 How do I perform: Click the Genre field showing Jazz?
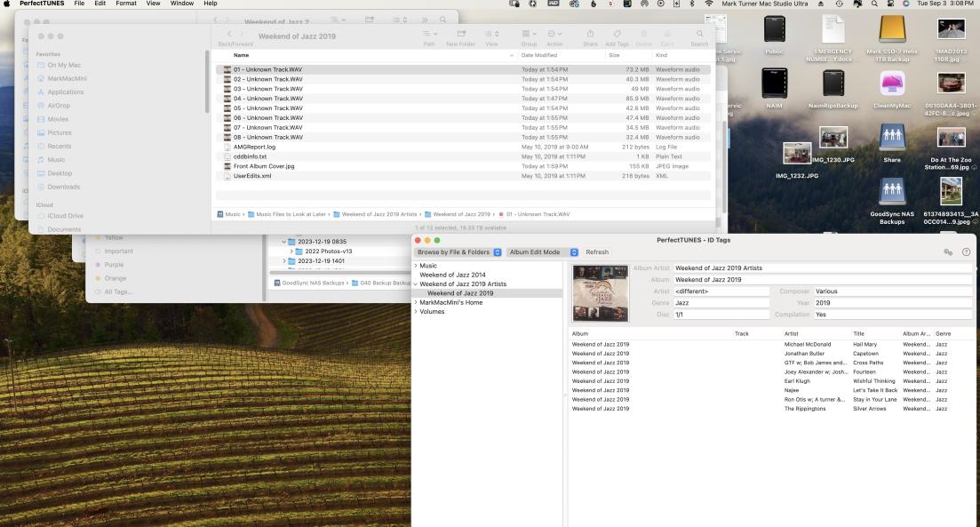(721, 303)
